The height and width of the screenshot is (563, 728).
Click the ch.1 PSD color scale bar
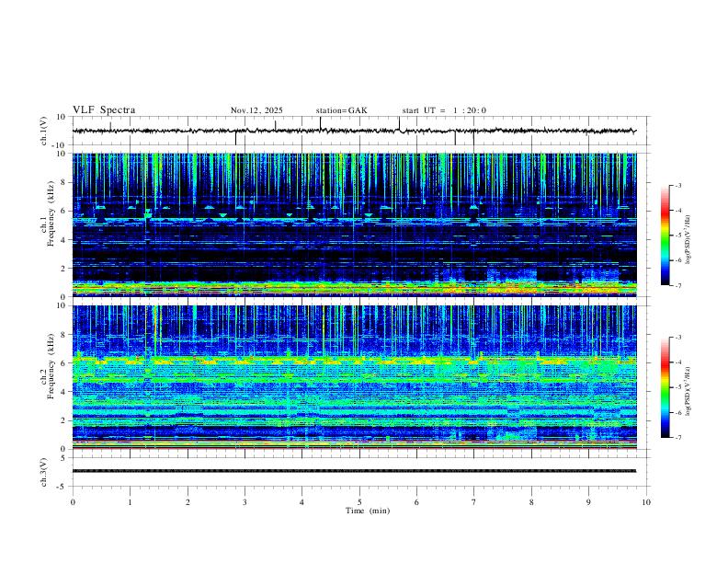pos(665,236)
